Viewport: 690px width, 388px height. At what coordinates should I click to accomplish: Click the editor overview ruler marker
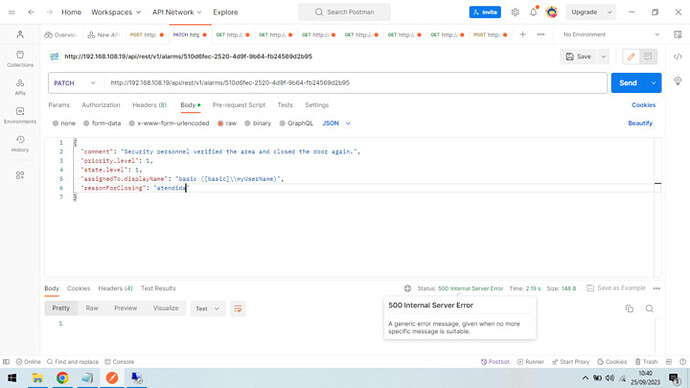click(x=658, y=183)
